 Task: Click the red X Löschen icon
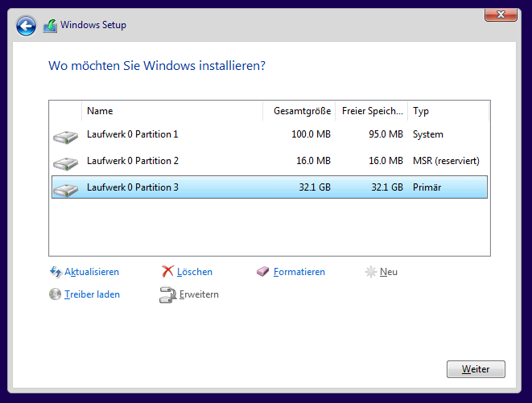tap(167, 271)
